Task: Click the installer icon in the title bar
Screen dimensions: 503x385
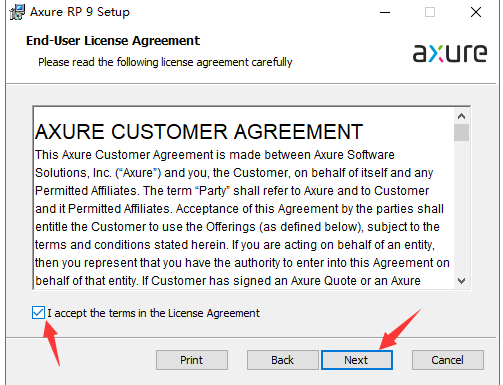Action: (17, 12)
